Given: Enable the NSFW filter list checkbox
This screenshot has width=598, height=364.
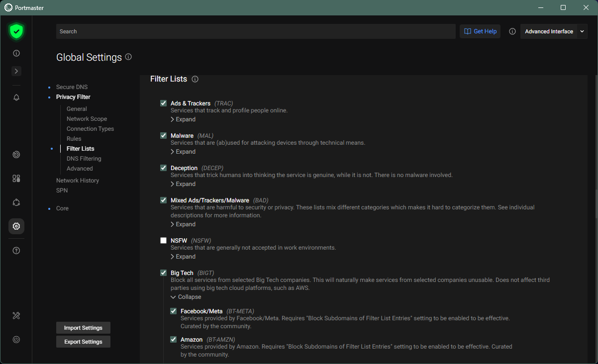Looking at the screenshot, I should pyautogui.click(x=163, y=241).
